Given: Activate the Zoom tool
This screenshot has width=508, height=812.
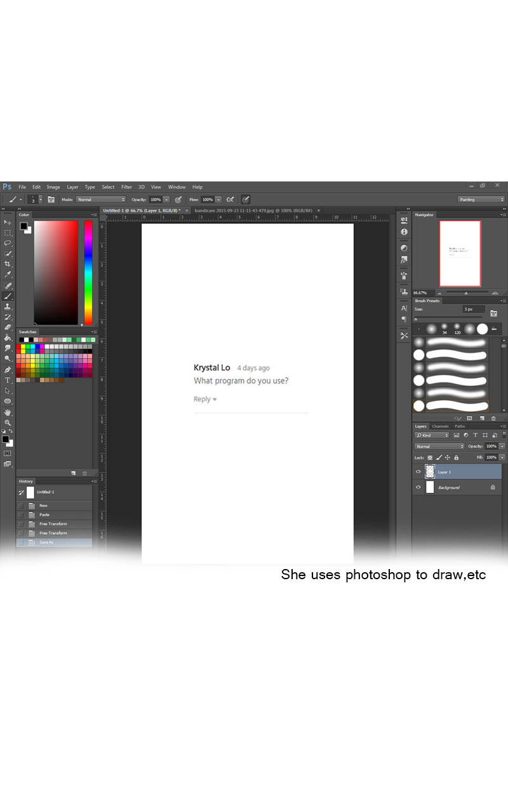Looking at the screenshot, I should tap(8, 422).
